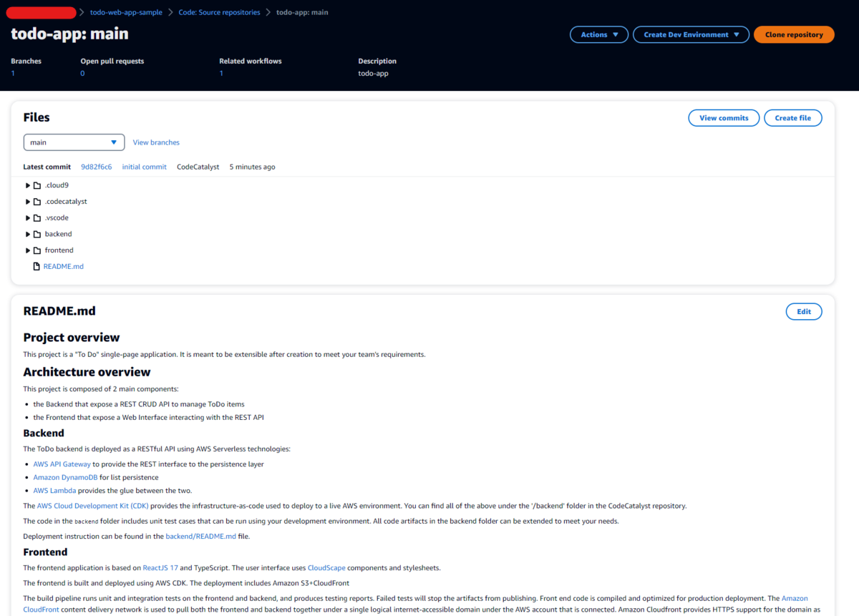Viewport: 859px width, 616px height.
Task: Open the ReactJS 17 link
Action: coord(160,568)
